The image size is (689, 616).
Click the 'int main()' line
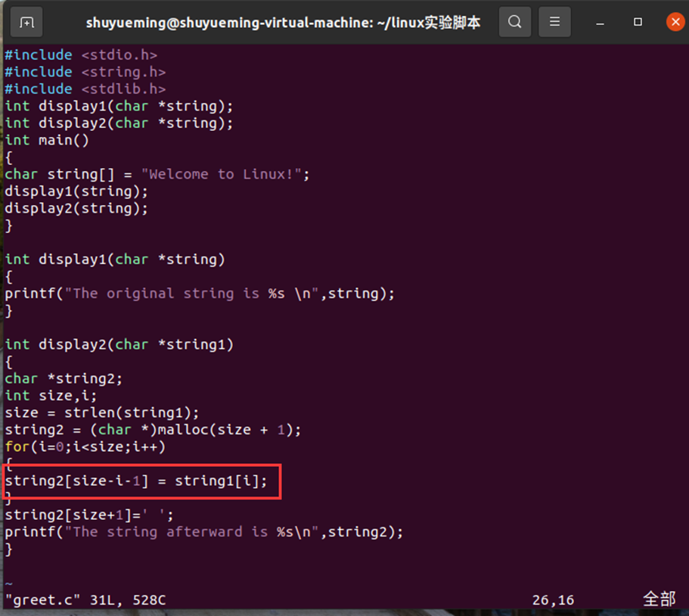click(47, 140)
